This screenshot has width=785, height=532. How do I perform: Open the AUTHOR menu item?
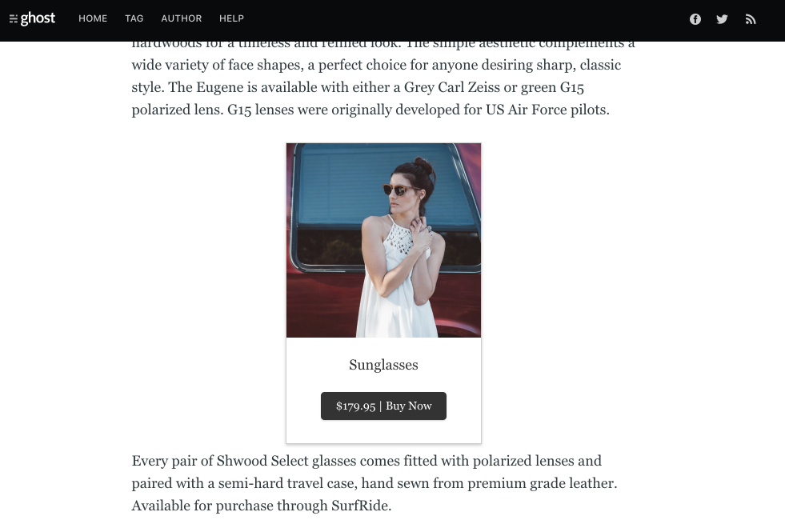[181, 18]
